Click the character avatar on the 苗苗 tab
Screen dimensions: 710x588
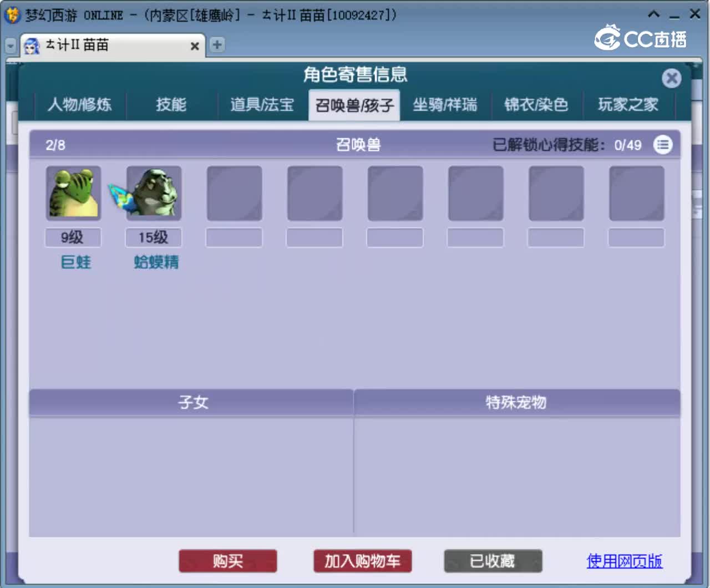tap(32, 45)
